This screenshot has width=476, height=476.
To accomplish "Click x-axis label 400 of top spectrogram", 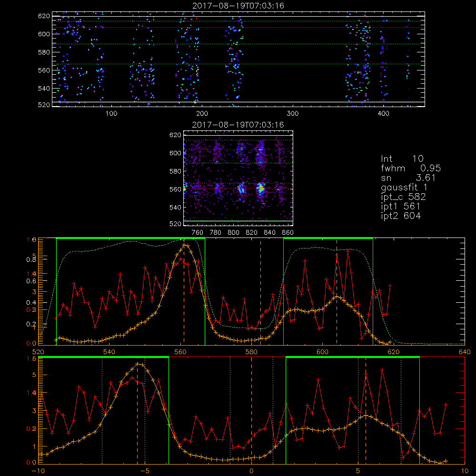I will (x=383, y=114).
